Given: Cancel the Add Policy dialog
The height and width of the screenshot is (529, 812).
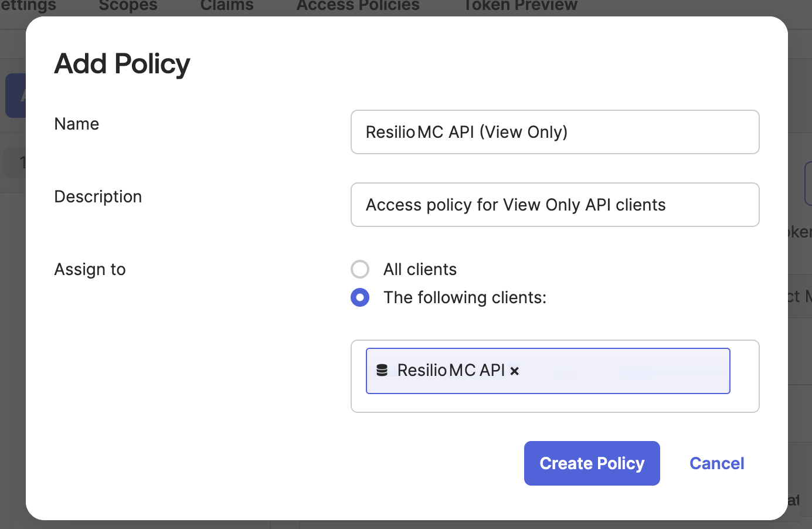Looking at the screenshot, I should click(x=716, y=463).
